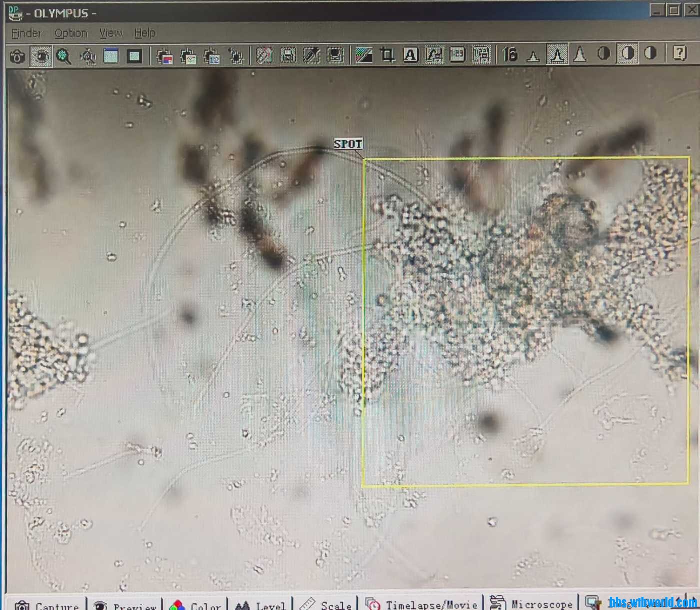Toggle the middle half-circle contrast button

[x=627, y=53]
